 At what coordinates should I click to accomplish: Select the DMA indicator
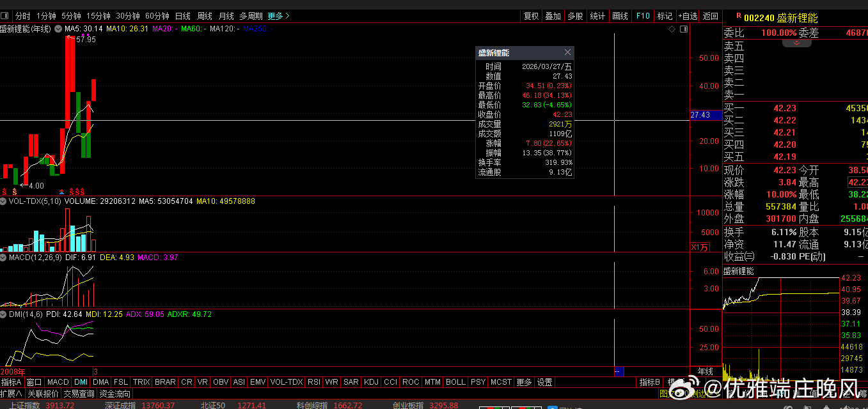coord(101,382)
